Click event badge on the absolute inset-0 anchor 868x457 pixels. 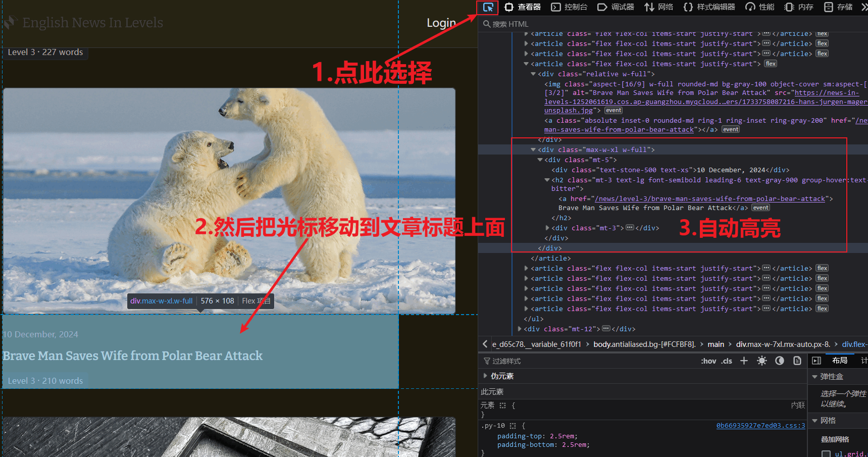coord(731,130)
